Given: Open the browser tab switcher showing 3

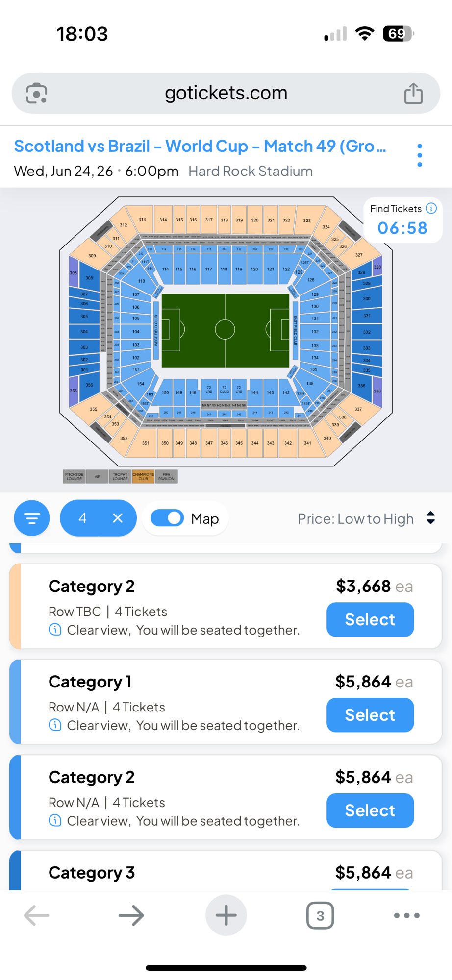Looking at the screenshot, I should [x=320, y=915].
